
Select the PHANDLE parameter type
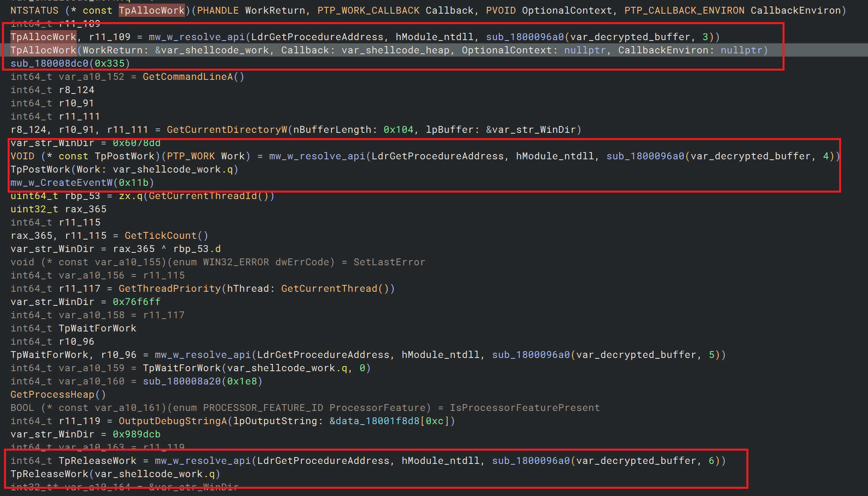(218, 10)
